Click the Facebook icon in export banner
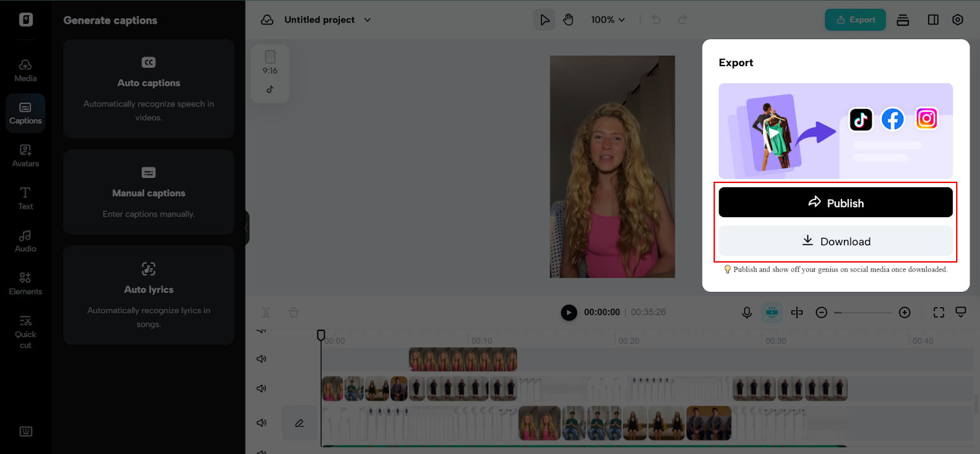 click(892, 119)
